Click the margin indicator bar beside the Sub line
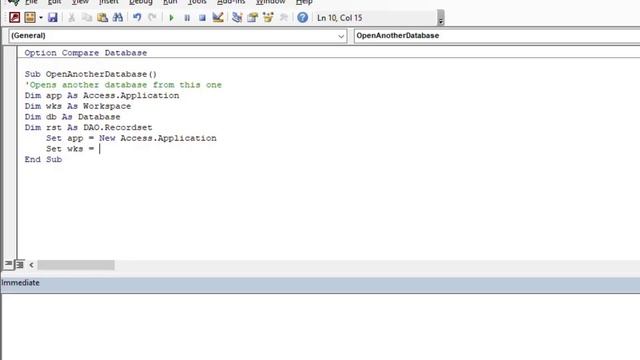 coord(10,74)
